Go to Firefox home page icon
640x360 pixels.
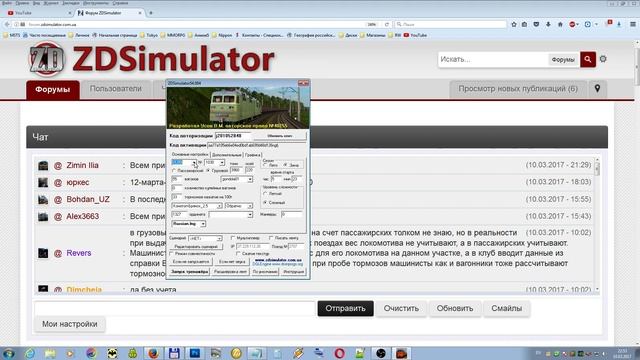pyautogui.click(x=560, y=24)
